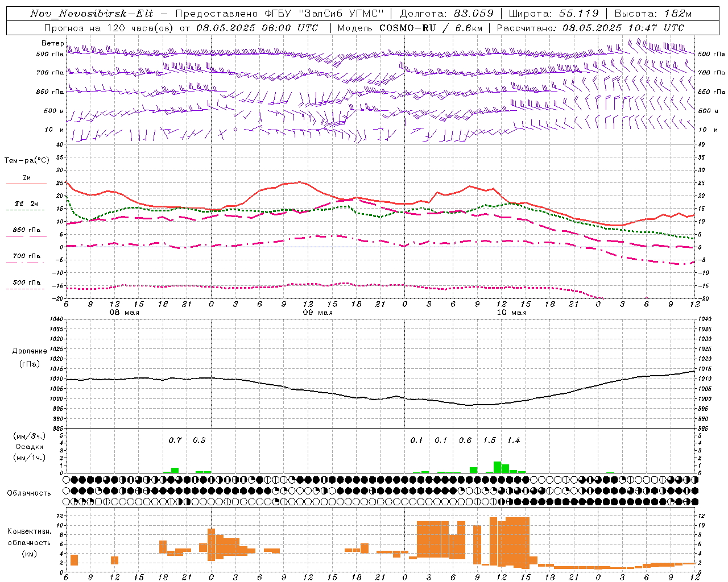This screenshot has height=582, width=728.
Task: Click the (мм/3ч.) precipitation unit label
Action: pos(30,436)
